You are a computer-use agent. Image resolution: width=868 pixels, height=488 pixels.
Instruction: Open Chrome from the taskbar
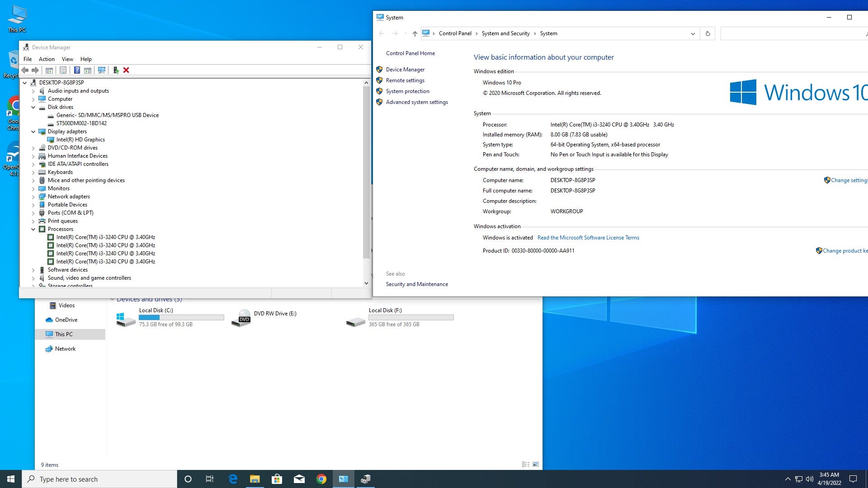pos(321,479)
